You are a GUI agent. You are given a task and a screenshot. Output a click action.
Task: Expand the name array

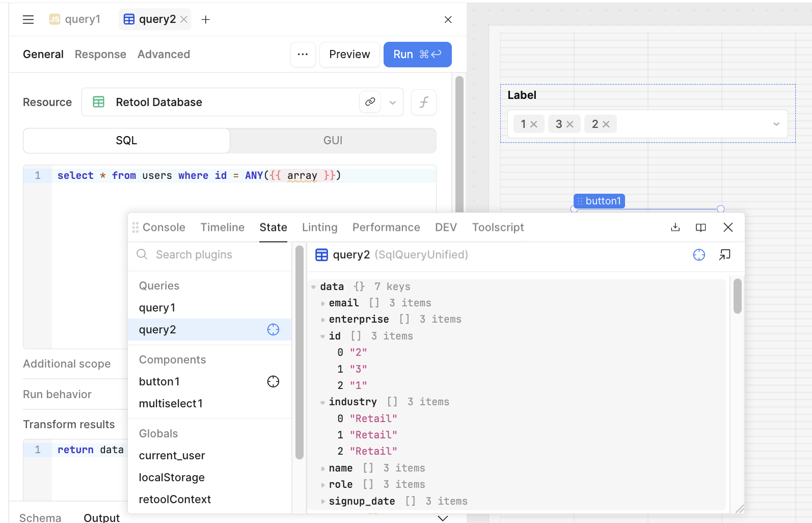pyautogui.click(x=323, y=468)
